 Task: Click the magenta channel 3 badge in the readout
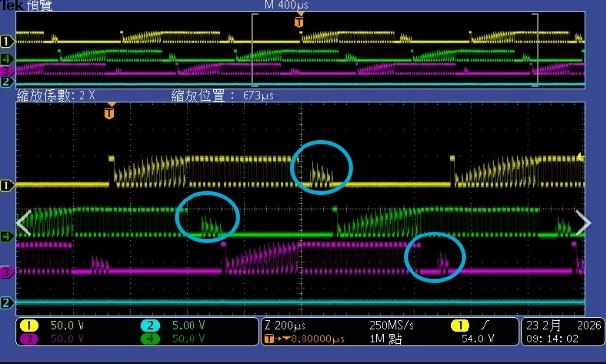28,339
